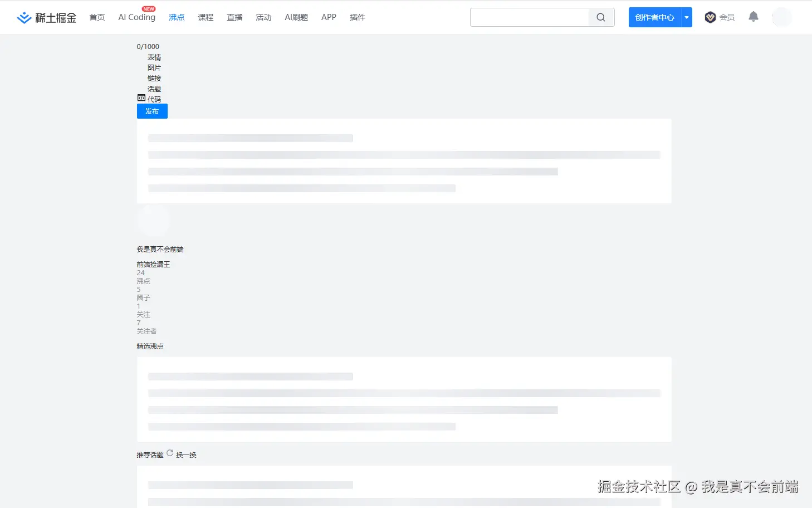812x508 pixels.
Task: Click the 会员 membership badge icon
Action: [710, 17]
